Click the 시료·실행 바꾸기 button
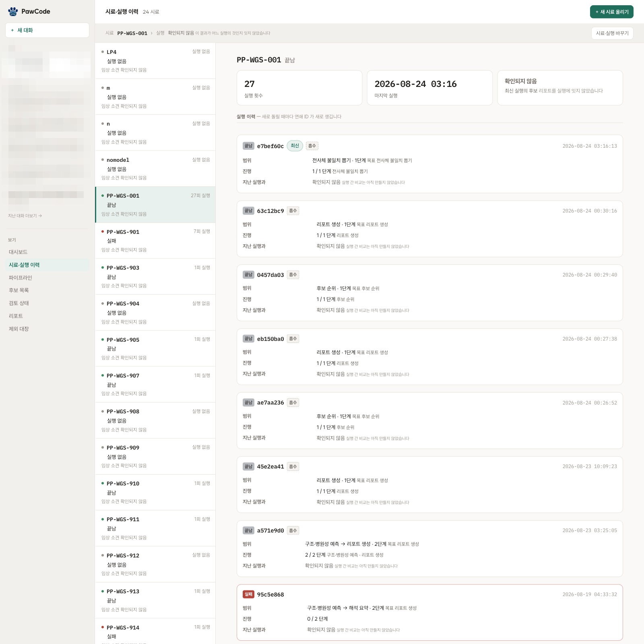This screenshot has height=644, width=644. pos(612,33)
